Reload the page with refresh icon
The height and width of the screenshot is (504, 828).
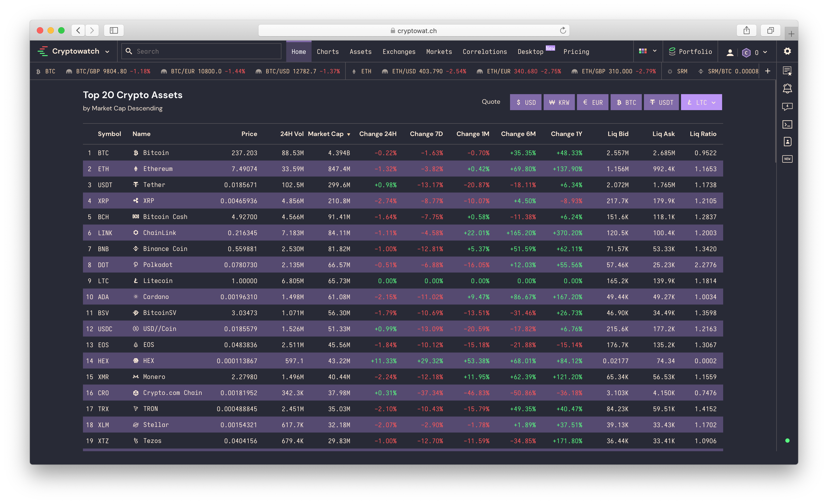563,31
